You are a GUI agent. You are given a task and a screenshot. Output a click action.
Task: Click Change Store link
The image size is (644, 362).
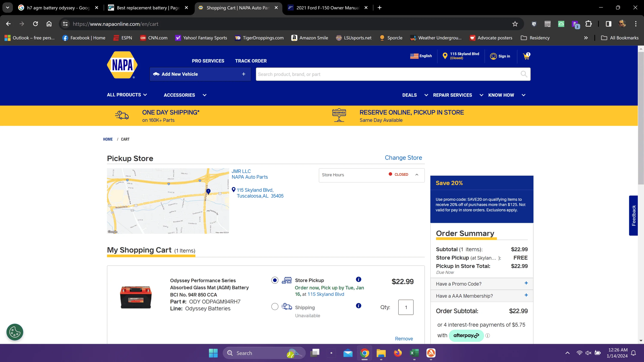[403, 158]
